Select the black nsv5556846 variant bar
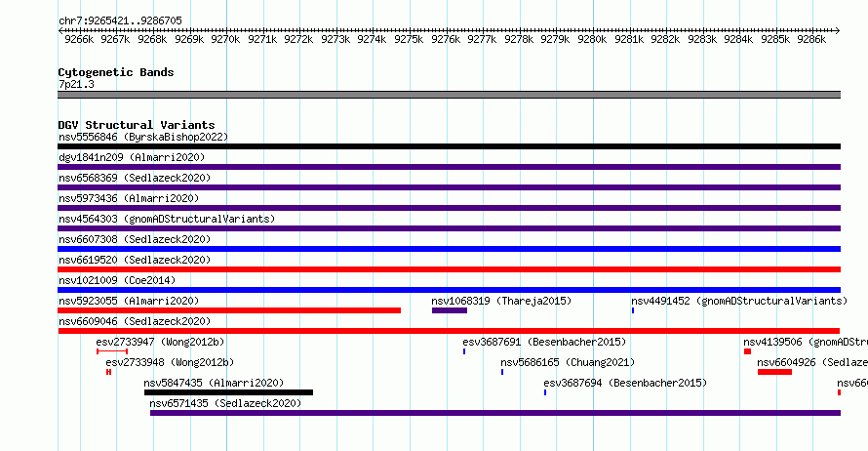Screen dimensions: 868x451 tap(449, 146)
